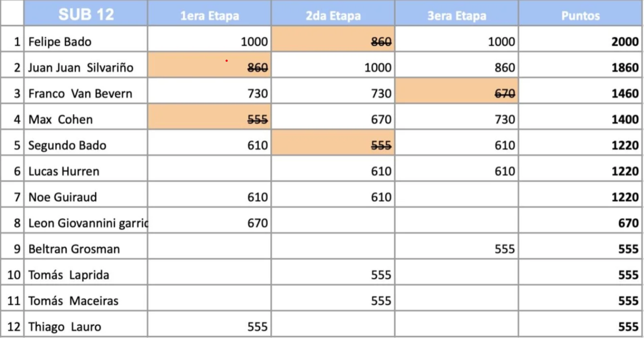The height and width of the screenshot is (338, 644).
Task: Click the 1era Etapa column header
Action: pyautogui.click(x=209, y=13)
